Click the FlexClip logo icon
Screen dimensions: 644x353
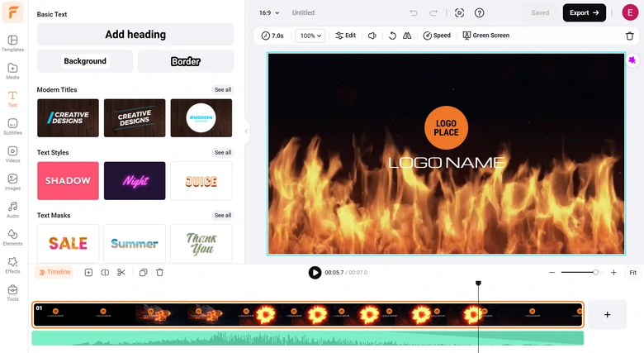pos(12,12)
